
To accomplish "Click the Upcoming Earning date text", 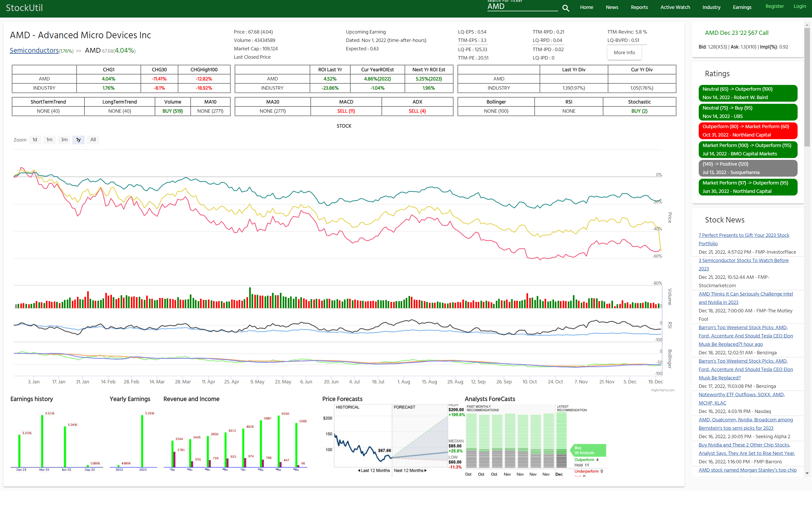I will tap(386, 40).
